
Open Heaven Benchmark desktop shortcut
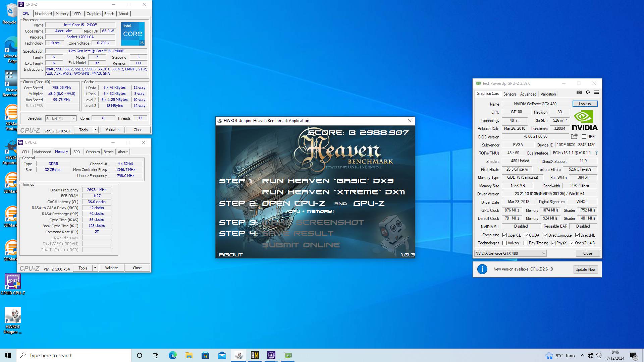[11, 84]
